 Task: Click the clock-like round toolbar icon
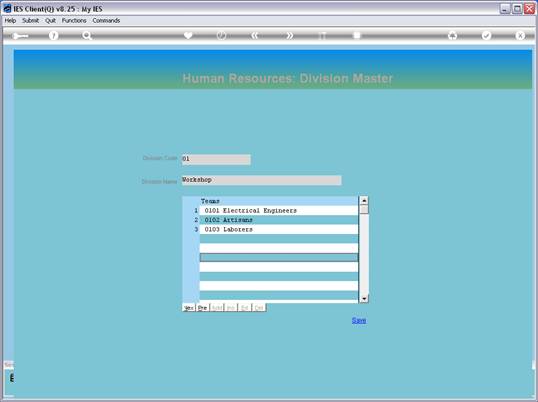[x=221, y=35]
